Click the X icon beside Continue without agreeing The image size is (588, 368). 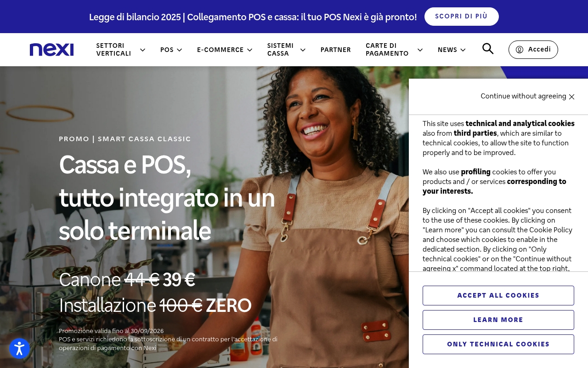point(572,97)
